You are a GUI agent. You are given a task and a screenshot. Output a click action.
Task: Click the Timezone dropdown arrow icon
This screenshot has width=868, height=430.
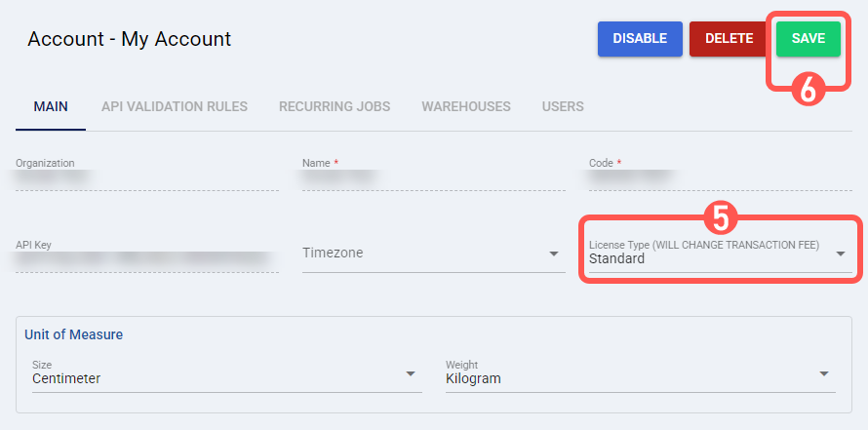pos(553,254)
